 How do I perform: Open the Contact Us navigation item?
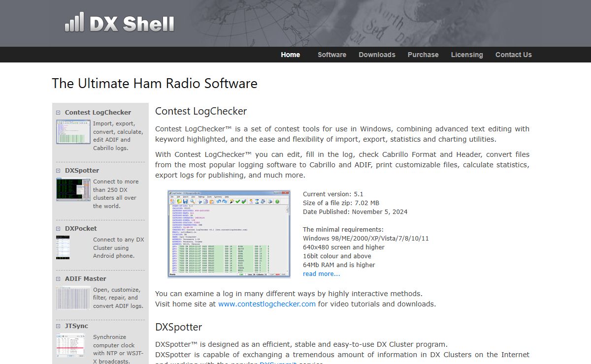click(x=514, y=55)
